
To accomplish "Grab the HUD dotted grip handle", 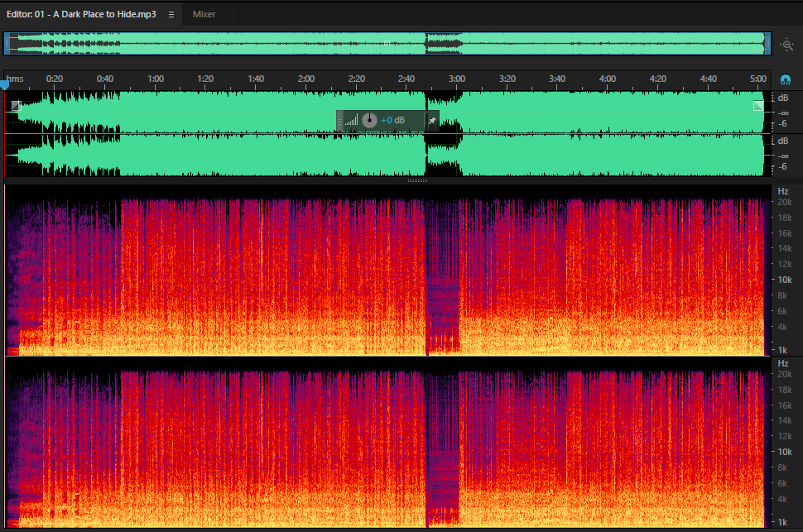I will click(339, 121).
